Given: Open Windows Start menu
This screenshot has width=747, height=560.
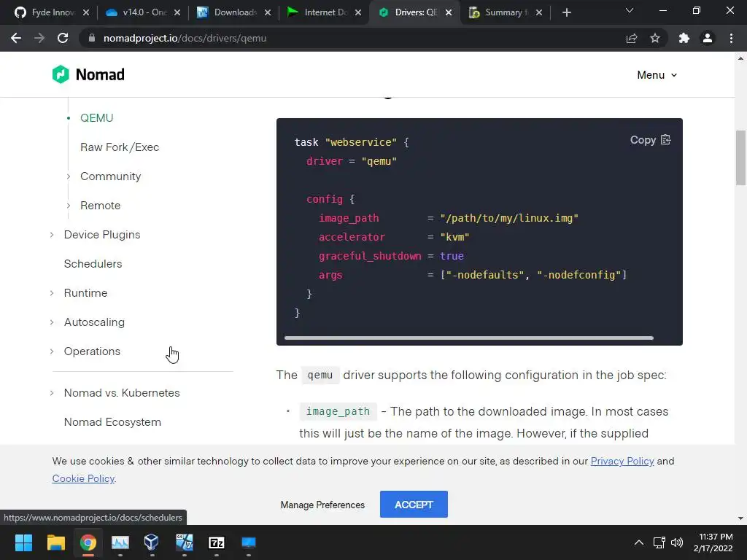Looking at the screenshot, I should point(23,542).
